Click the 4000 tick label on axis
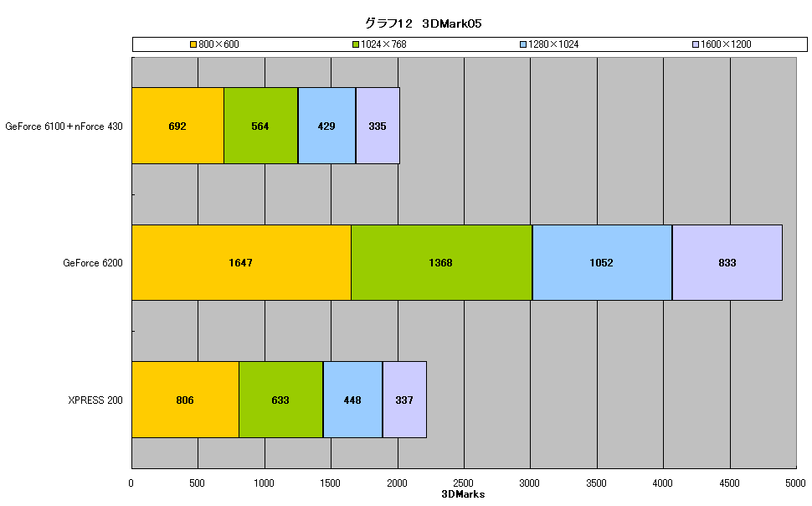Screen dimensions: 812x506 662,483
